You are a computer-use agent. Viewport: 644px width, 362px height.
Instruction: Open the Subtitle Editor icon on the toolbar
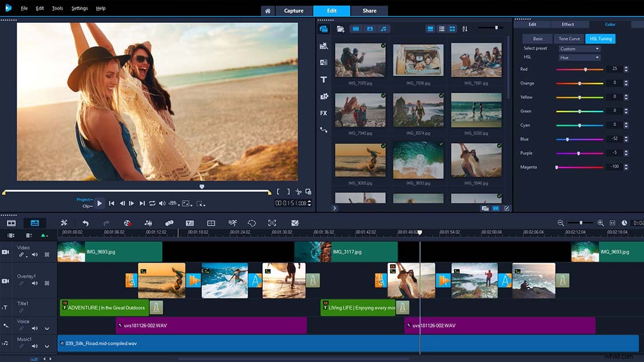click(189, 223)
